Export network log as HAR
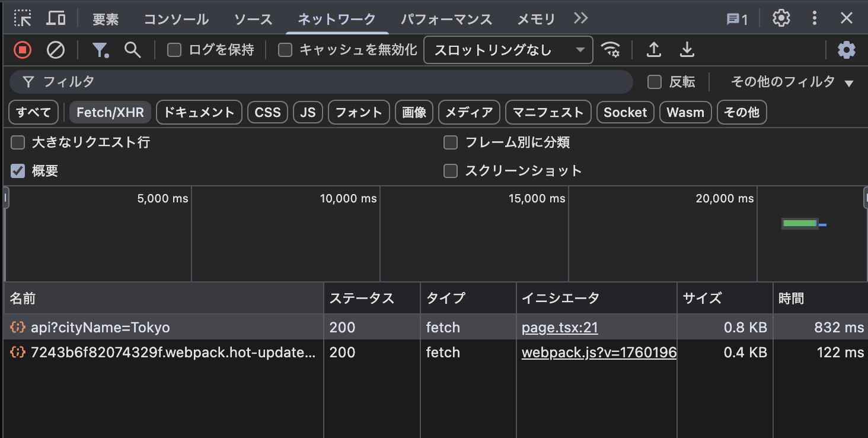The height and width of the screenshot is (438, 868). coord(687,50)
